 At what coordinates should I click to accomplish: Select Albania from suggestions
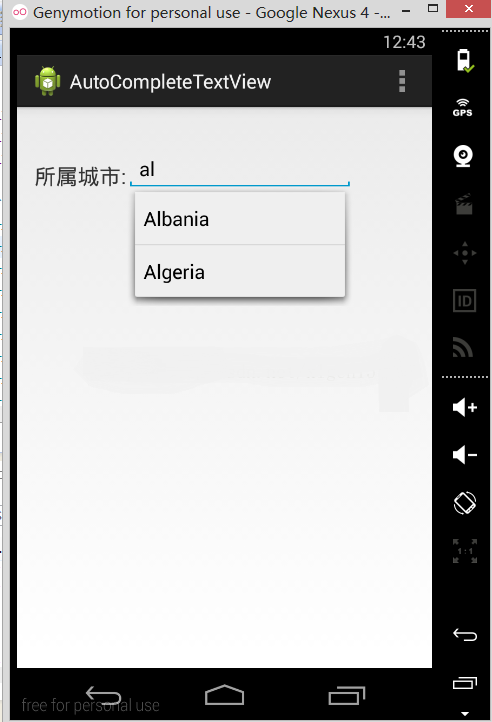pos(240,219)
